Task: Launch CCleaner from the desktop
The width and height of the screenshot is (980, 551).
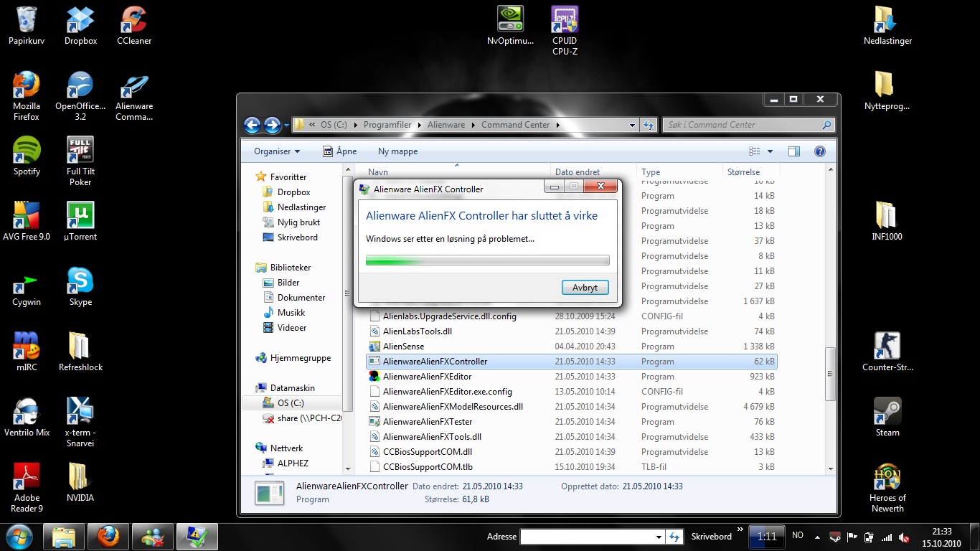Action: click(x=134, y=26)
